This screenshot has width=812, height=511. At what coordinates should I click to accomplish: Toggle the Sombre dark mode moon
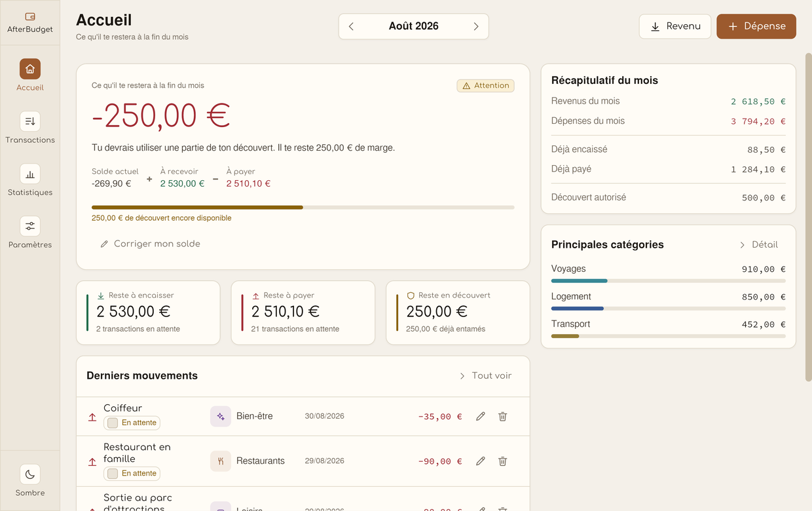[x=30, y=474]
